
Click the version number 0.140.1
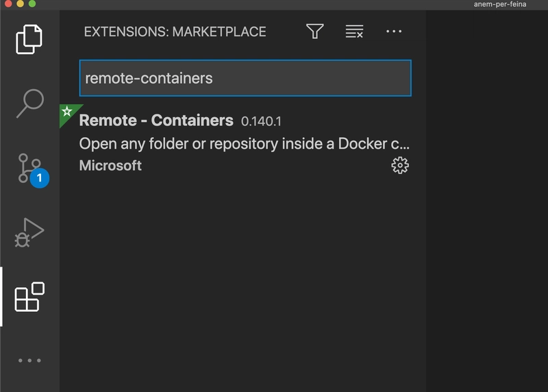pos(261,121)
